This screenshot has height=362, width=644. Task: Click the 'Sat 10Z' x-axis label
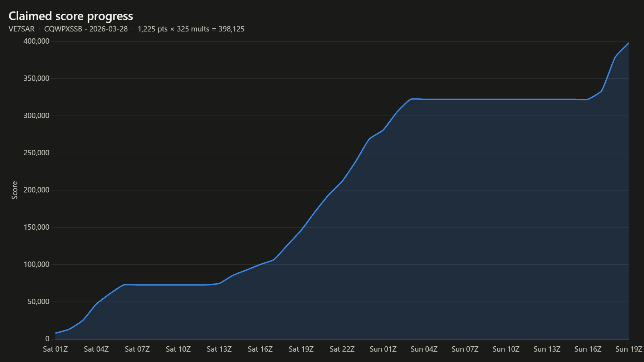178,349
